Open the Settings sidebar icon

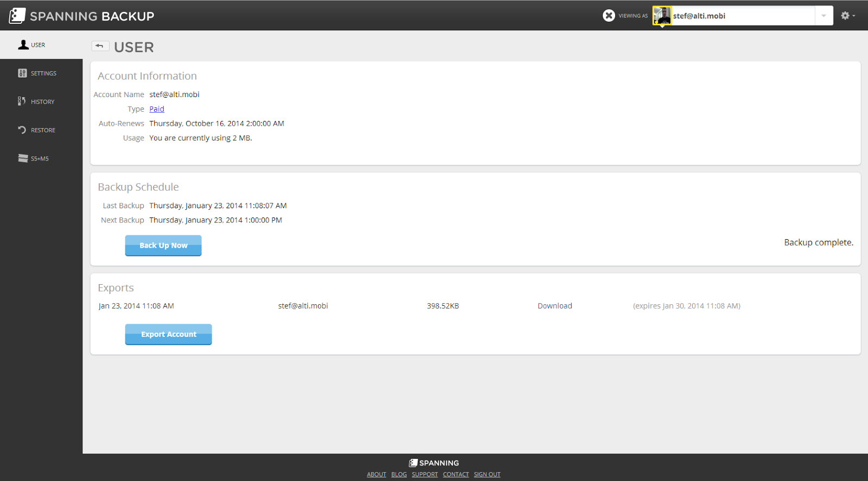pos(22,73)
